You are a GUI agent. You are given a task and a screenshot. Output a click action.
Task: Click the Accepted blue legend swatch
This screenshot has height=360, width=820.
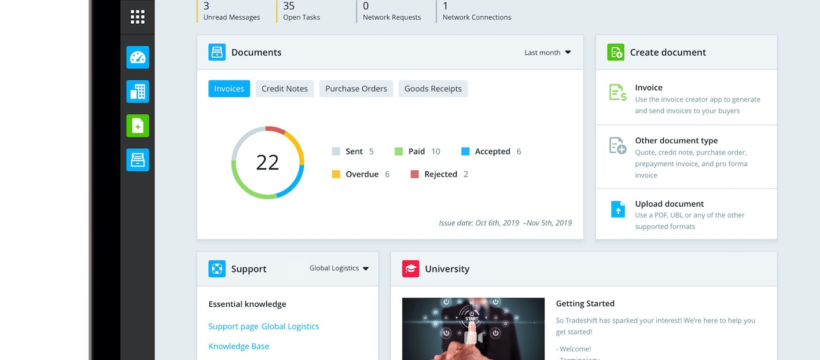point(465,152)
